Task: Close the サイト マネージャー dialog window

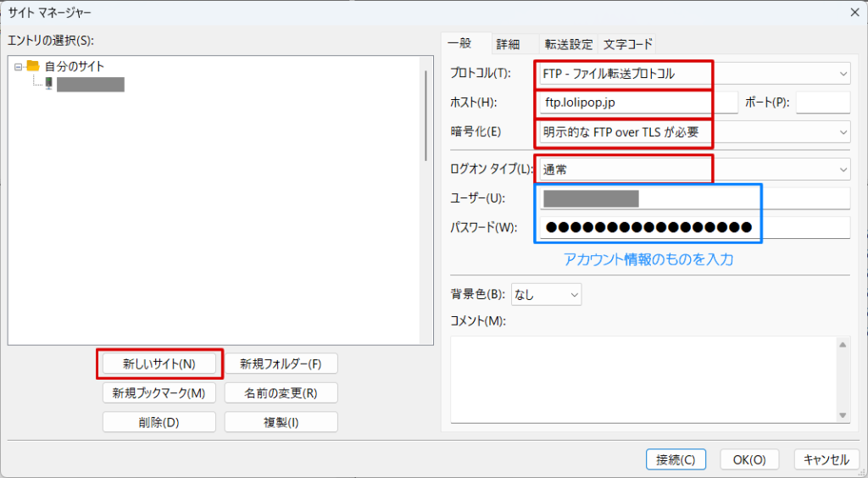Action: (854, 12)
